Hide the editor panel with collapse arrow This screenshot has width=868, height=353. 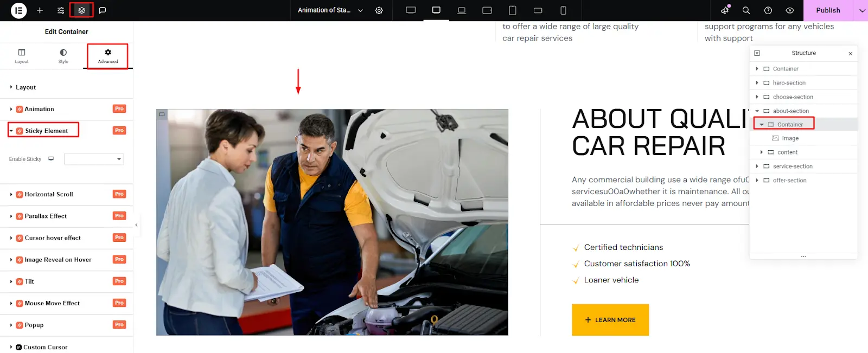tap(136, 225)
